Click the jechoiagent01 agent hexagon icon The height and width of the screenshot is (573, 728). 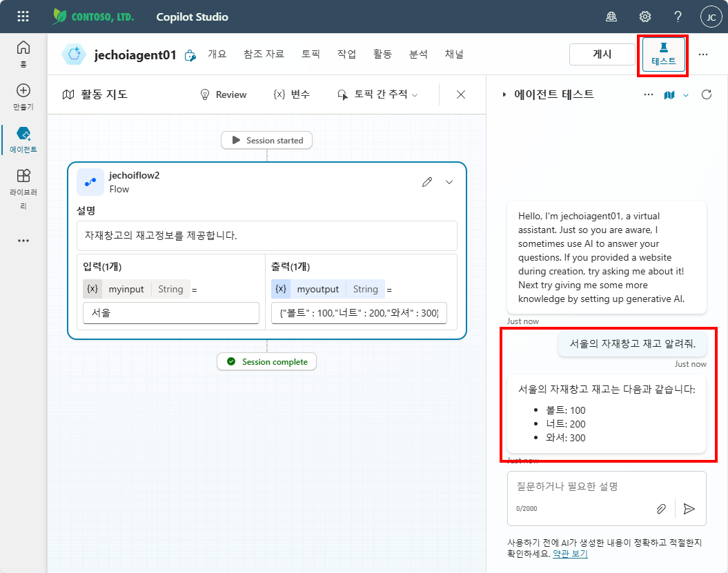74,54
